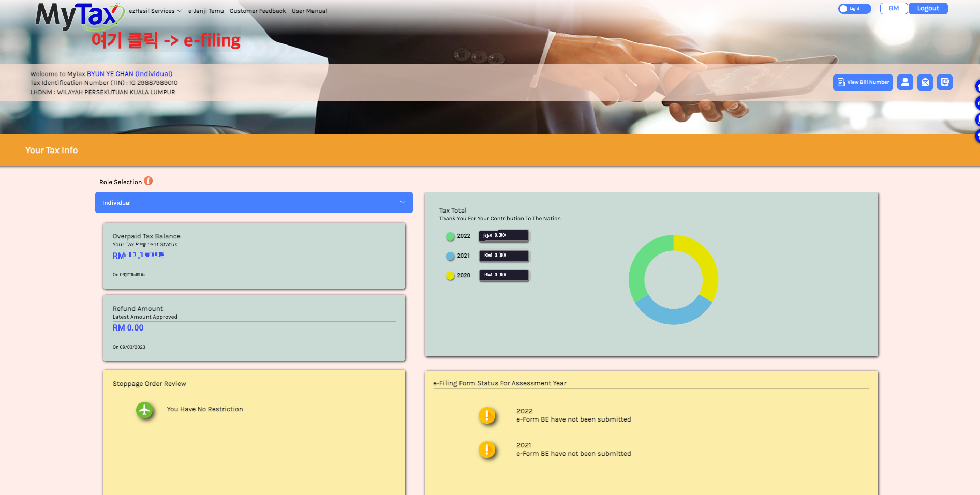Click the Overpaid Tax Balance heading
980x495 pixels.
tap(146, 236)
